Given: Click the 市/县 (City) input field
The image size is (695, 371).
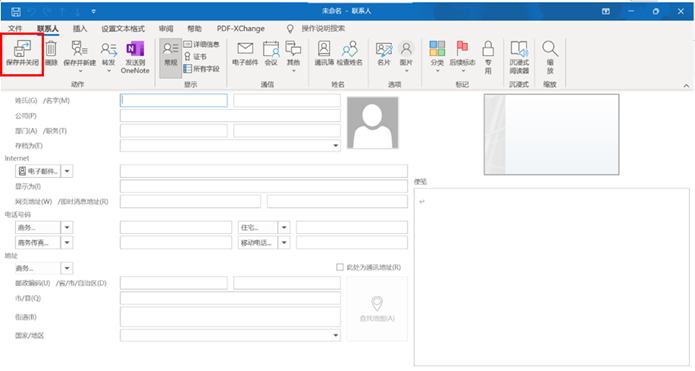Looking at the screenshot, I should click(x=230, y=298).
